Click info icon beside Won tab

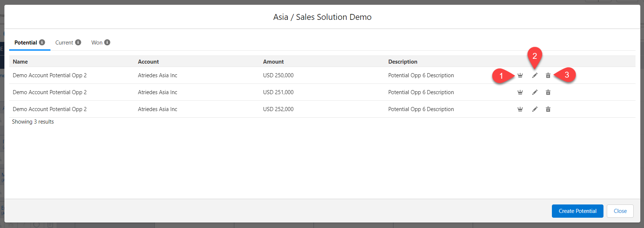click(x=107, y=42)
